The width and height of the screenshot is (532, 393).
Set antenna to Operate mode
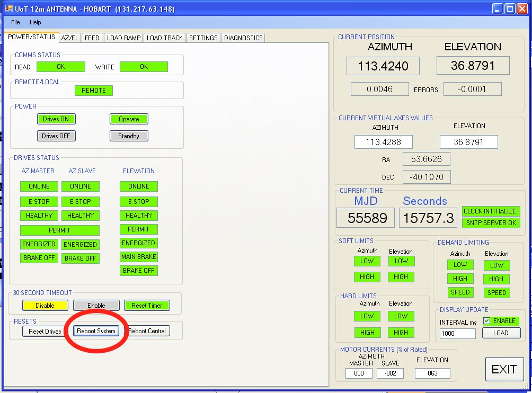point(129,119)
